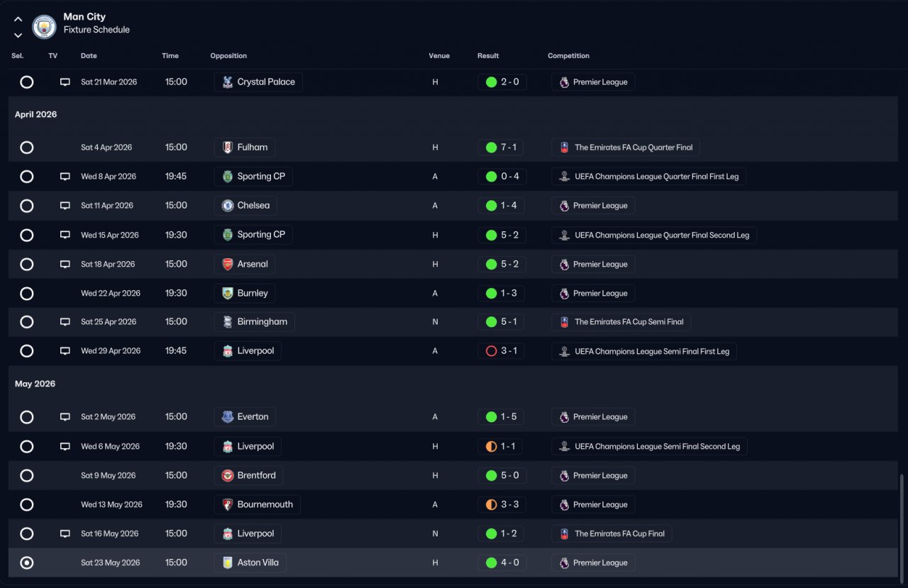The height and width of the screenshot is (588, 908).
Task: Click the down chevron beside Man City
Action: click(18, 35)
